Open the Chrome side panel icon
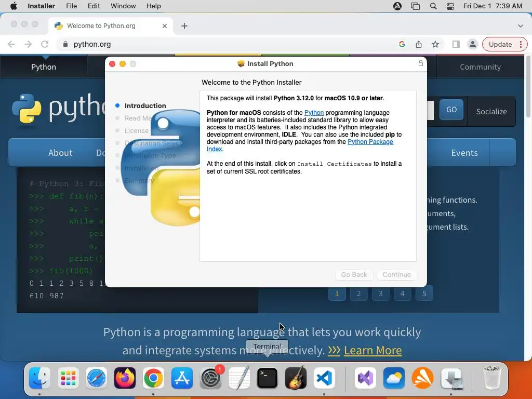 pyautogui.click(x=456, y=44)
